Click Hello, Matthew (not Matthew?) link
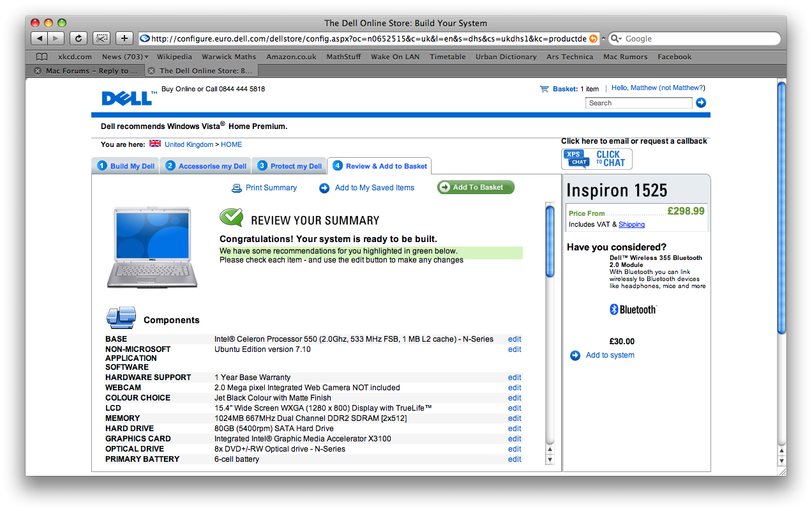 658,88
